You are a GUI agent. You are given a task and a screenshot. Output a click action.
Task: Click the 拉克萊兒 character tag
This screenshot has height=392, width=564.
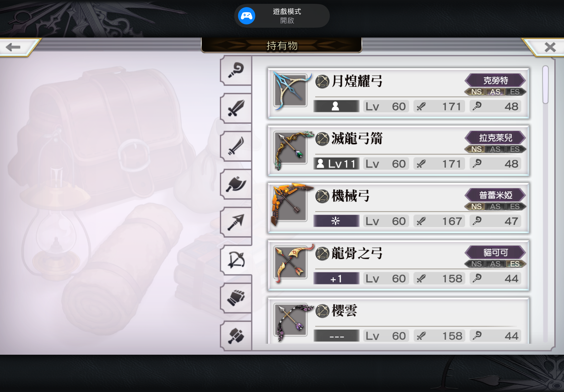495,137
